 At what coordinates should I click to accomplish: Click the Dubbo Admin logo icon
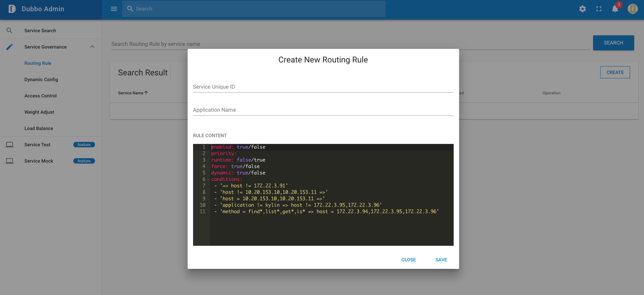click(x=12, y=9)
